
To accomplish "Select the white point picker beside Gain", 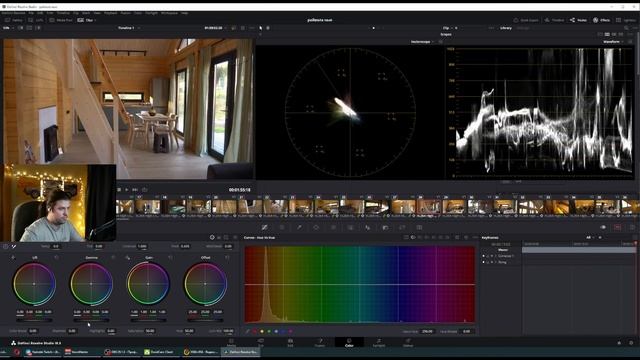I will point(128,258).
